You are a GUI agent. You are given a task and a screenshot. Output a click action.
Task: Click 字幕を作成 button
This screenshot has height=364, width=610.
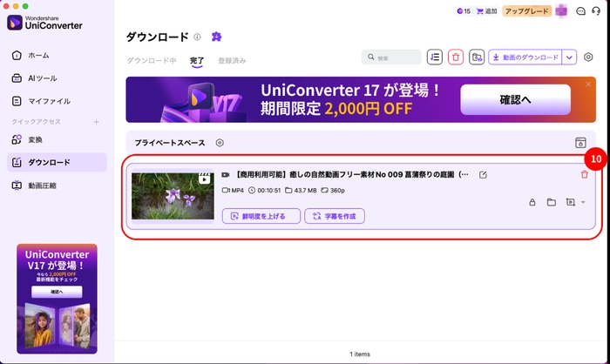335,216
